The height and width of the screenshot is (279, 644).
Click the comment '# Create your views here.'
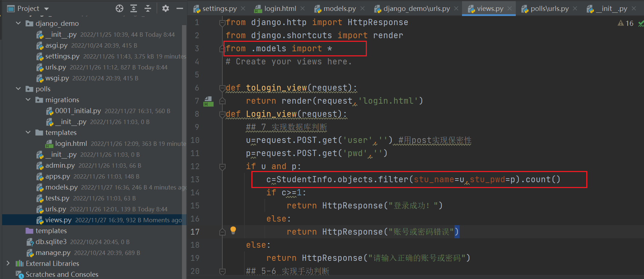point(289,62)
